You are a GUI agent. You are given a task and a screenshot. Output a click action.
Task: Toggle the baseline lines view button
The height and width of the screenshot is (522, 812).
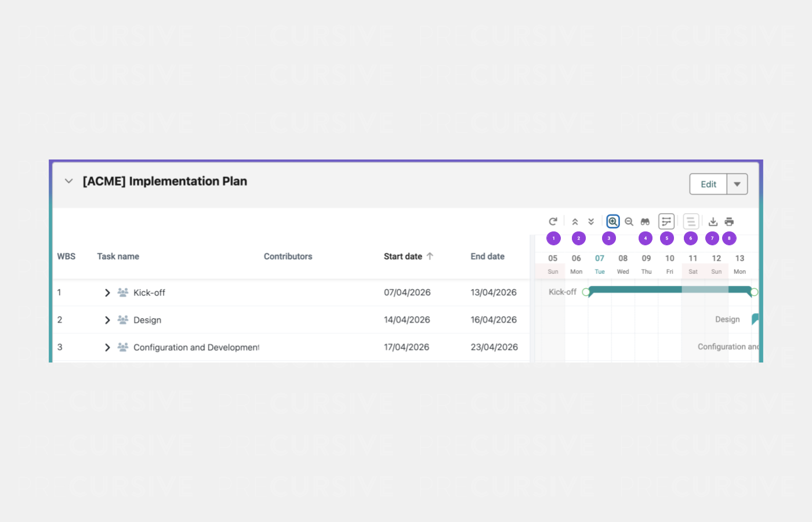690,222
